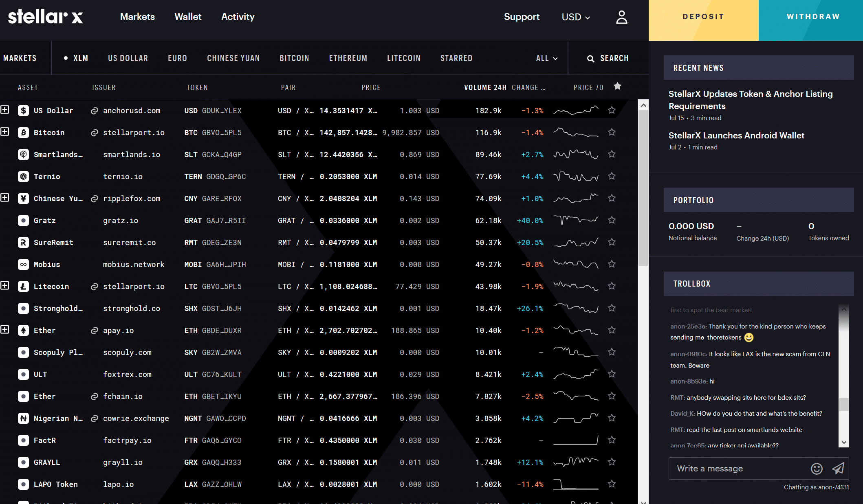Screen dimensions: 863x504
Task: Open the Support link
Action: tap(522, 17)
